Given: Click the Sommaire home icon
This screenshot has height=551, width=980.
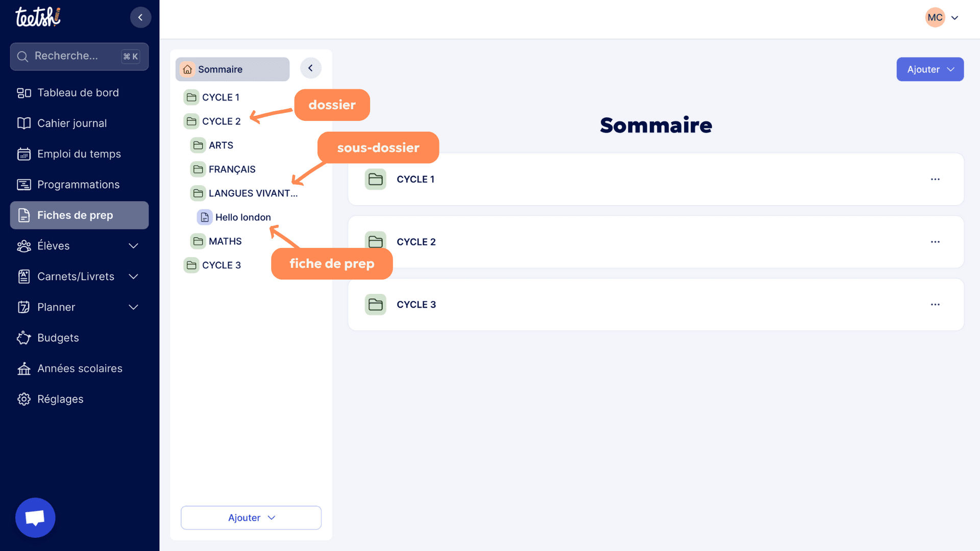Looking at the screenshot, I should point(188,69).
